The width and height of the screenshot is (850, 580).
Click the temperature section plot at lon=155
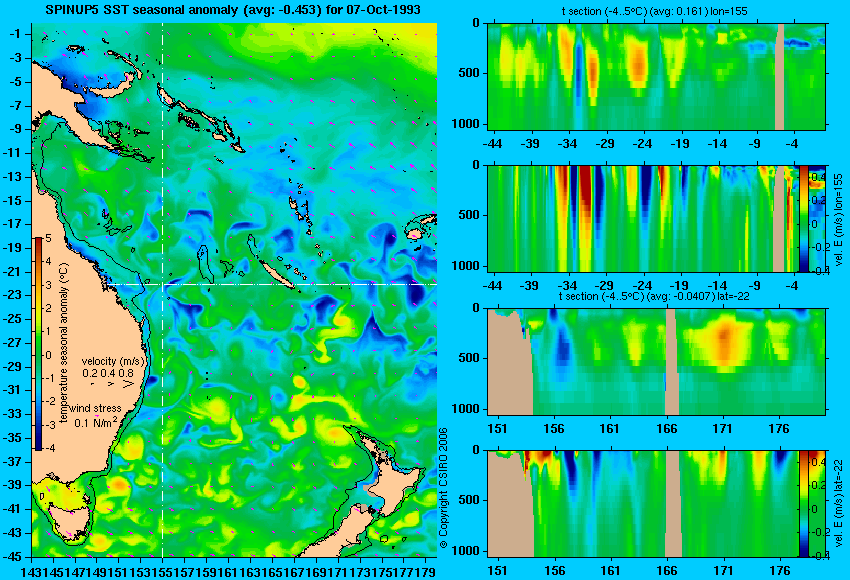[656, 76]
